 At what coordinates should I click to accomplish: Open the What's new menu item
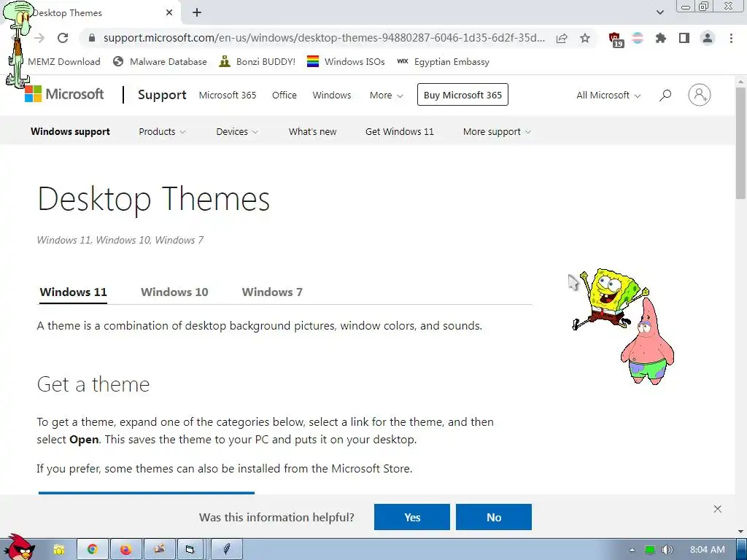(x=312, y=131)
